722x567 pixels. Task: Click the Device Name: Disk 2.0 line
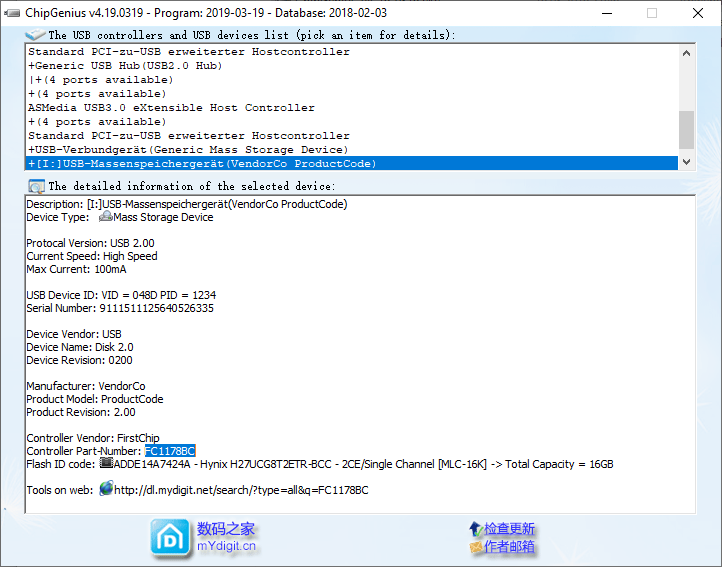click(80, 347)
